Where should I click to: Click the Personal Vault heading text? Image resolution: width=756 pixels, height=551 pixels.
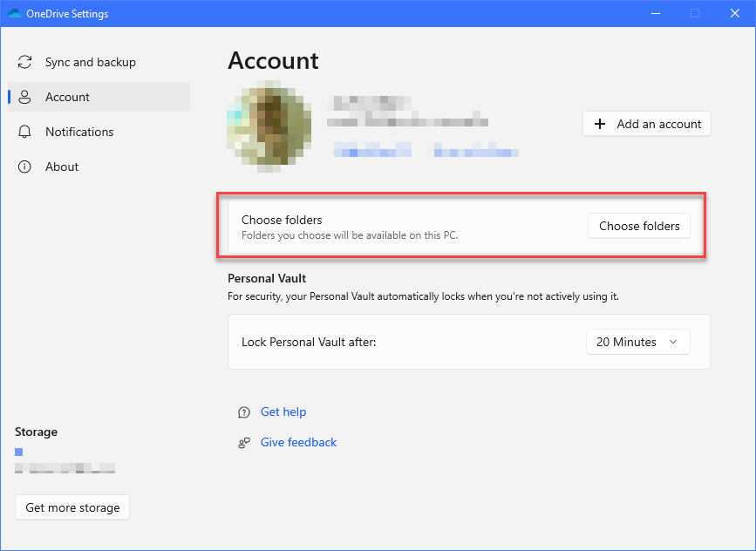(x=267, y=278)
